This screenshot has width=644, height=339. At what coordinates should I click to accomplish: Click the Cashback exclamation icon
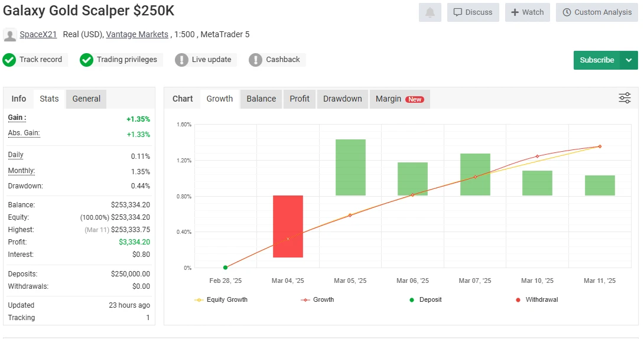255,60
